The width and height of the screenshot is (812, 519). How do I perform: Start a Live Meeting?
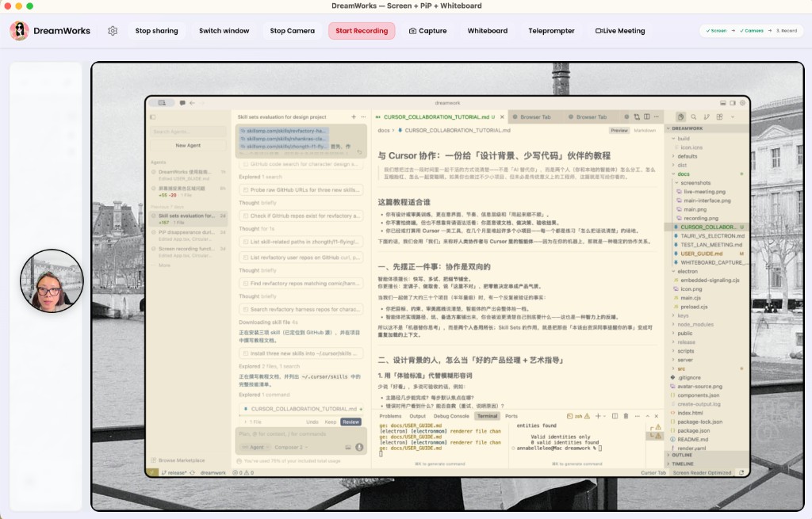point(620,31)
